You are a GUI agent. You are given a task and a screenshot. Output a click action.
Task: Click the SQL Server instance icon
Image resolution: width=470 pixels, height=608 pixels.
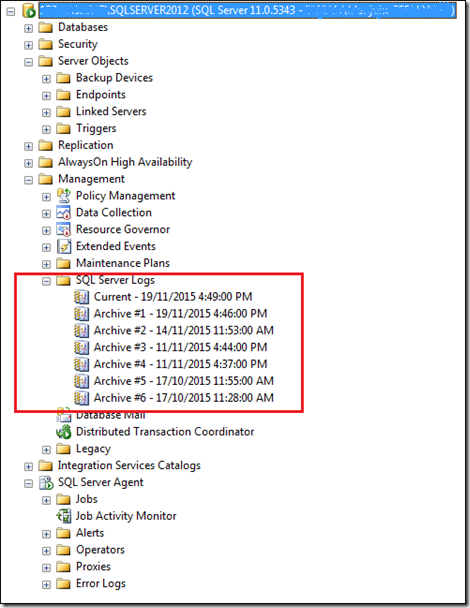pos(29,10)
